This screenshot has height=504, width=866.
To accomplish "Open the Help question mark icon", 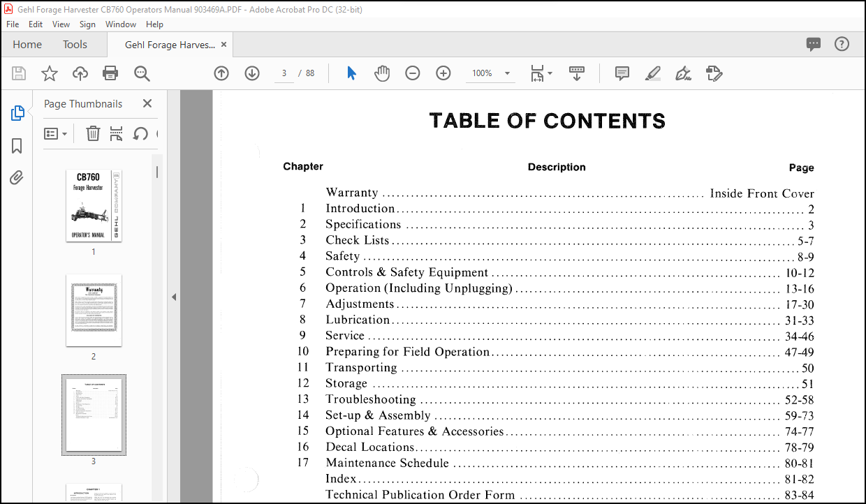I will [x=842, y=44].
